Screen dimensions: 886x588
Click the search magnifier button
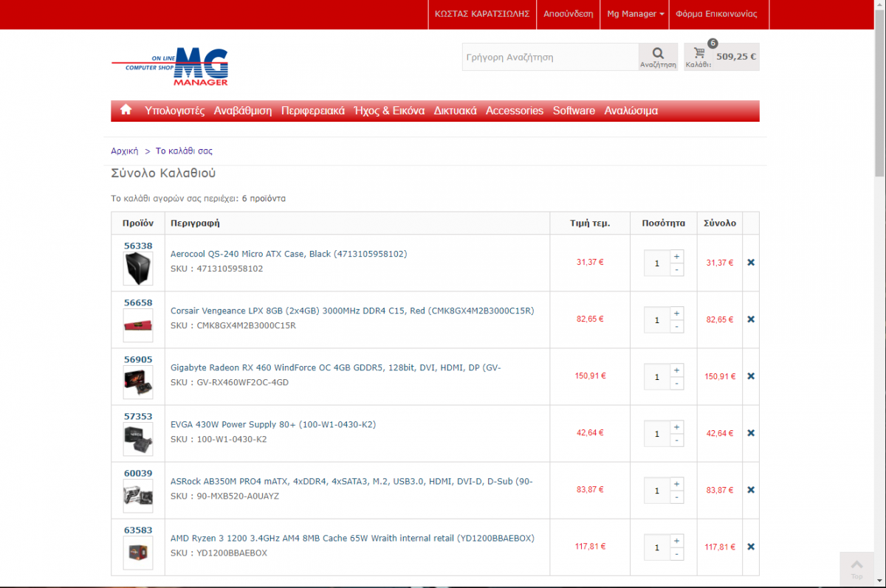point(658,57)
